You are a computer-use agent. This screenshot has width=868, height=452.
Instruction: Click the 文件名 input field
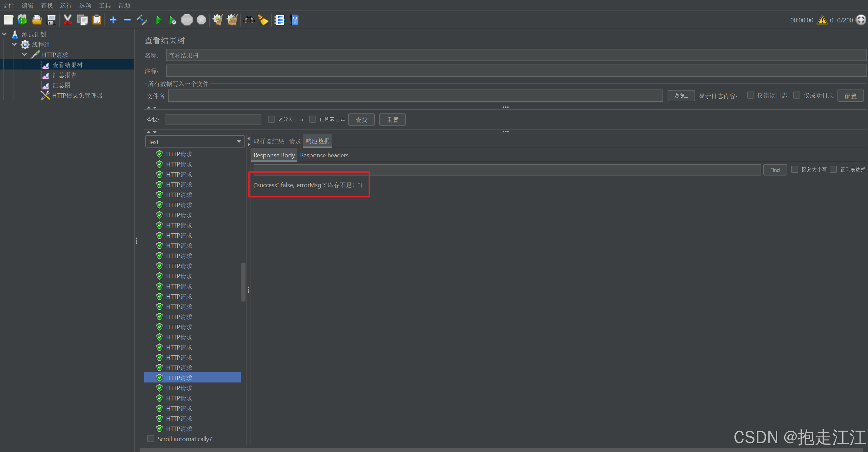[x=415, y=96]
